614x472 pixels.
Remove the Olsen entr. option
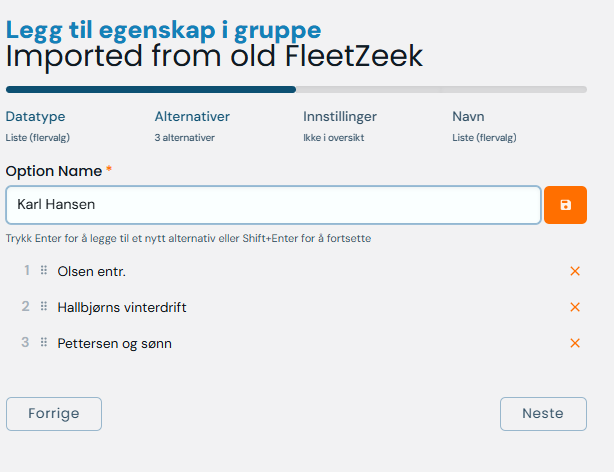point(575,271)
